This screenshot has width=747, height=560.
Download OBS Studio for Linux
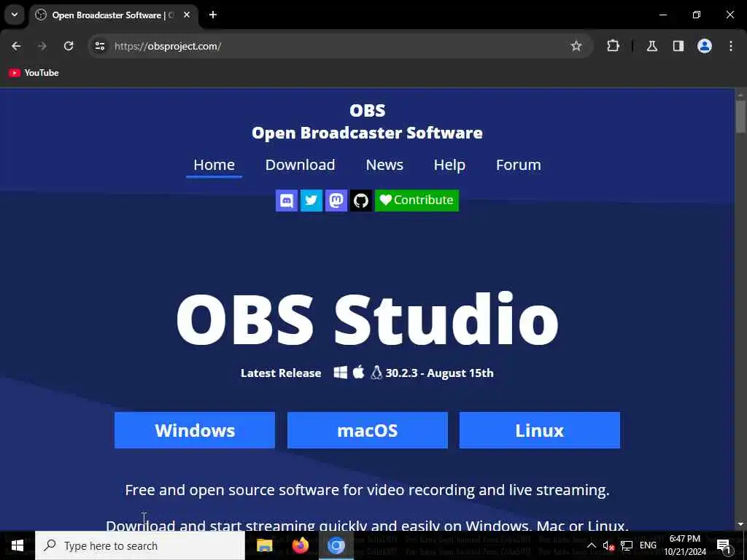pyautogui.click(x=540, y=430)
